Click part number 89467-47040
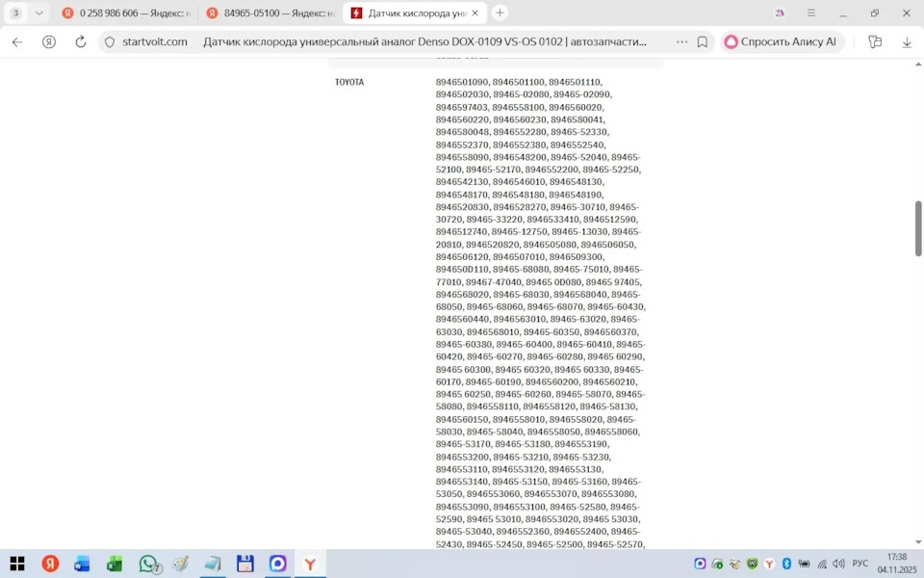Viewport: 924px width, 578px height. [494, 282]
